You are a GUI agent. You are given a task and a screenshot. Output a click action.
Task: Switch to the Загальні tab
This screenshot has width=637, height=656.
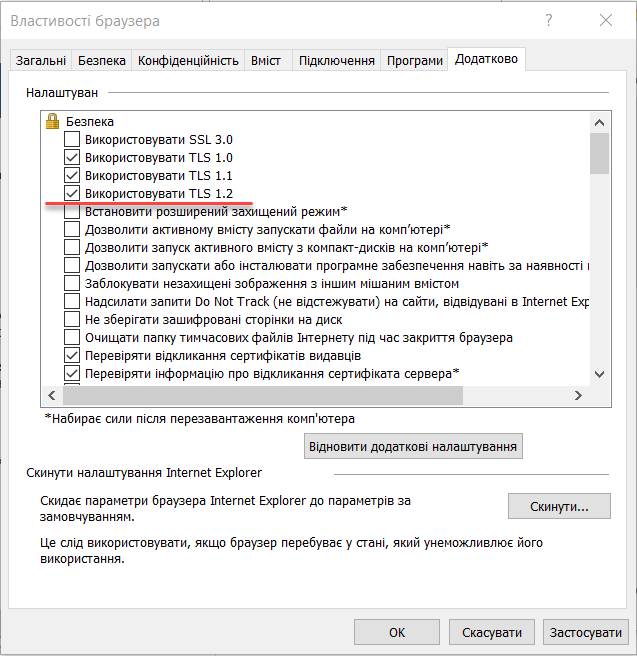point(41,61)
